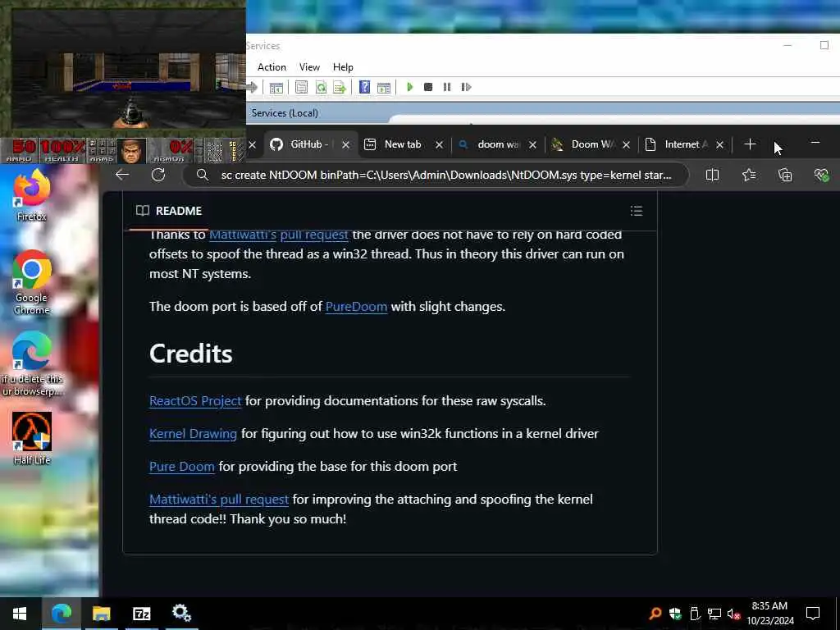
Task: Select Services (Local) header
Action: [285, 113]
